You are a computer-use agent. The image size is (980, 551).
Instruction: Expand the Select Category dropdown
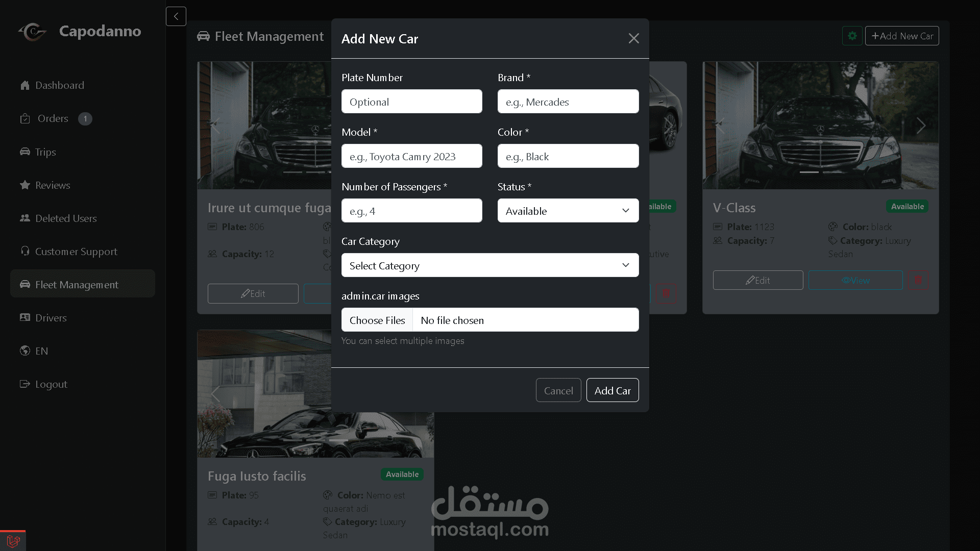[x=489, y=265]
